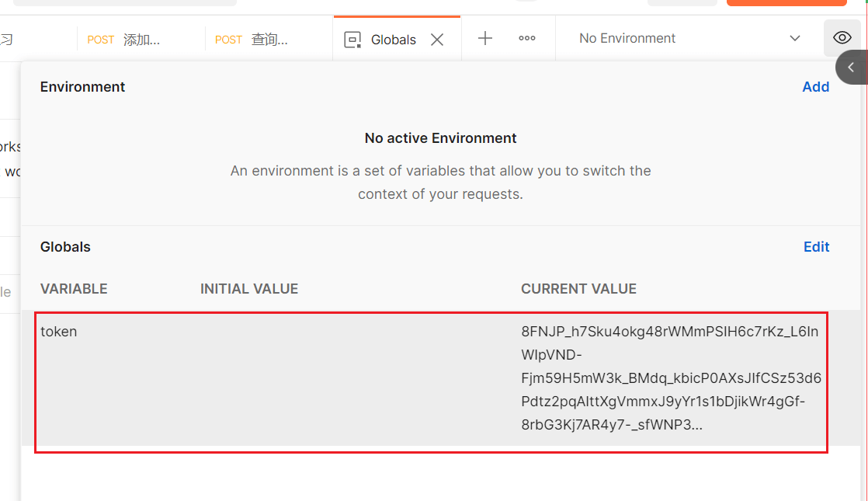868x501 pixels.
Task: Click Edit link for Globals
Action: click(x=816, y=247)
